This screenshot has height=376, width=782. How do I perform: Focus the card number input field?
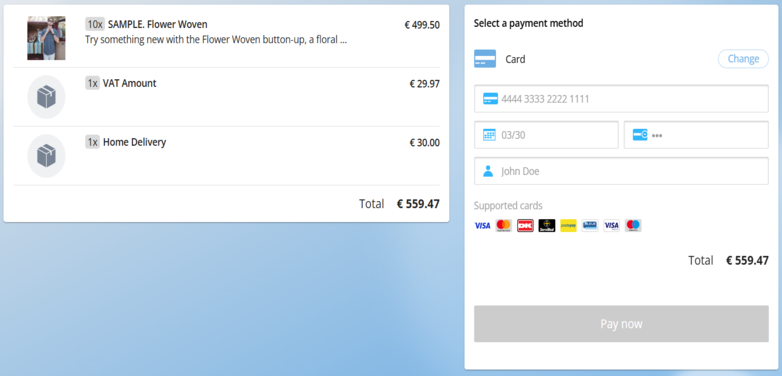(x=621, y=99)
